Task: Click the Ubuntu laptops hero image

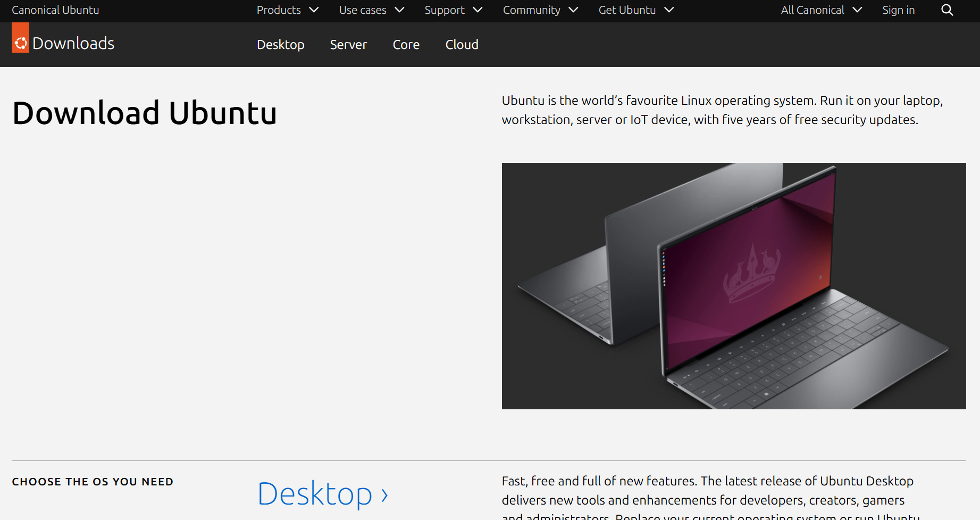Action: click(x=734, y=286)
